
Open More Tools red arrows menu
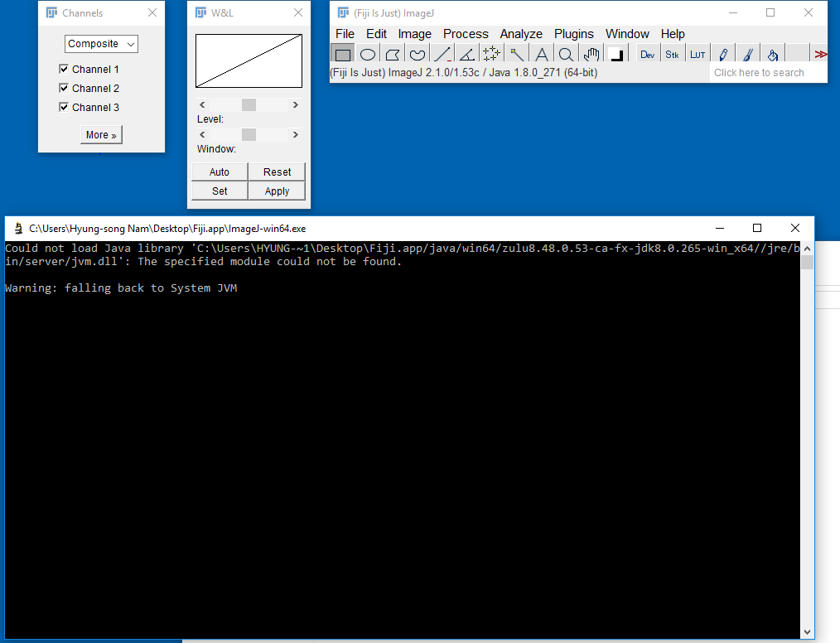click(x=820, y=54)
